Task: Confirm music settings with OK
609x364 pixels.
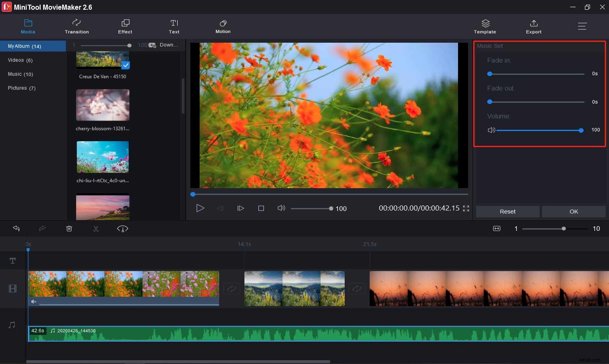Action: (x=573, y=211)
